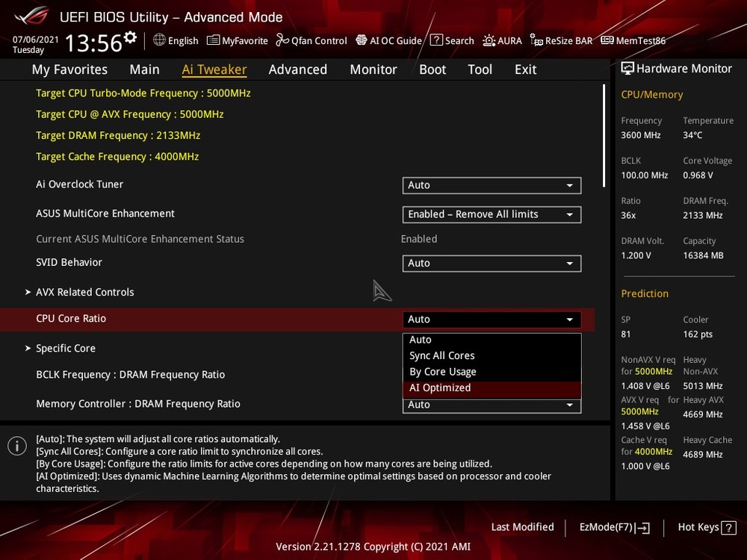
Task: Click the EzMode(F7) button
Action: pos(614,527)
